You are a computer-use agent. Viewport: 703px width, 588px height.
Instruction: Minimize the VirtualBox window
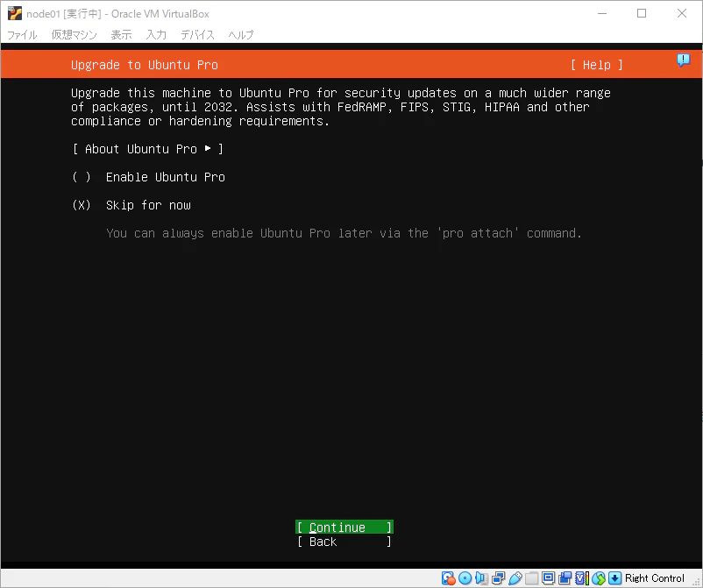click(602, 13)
